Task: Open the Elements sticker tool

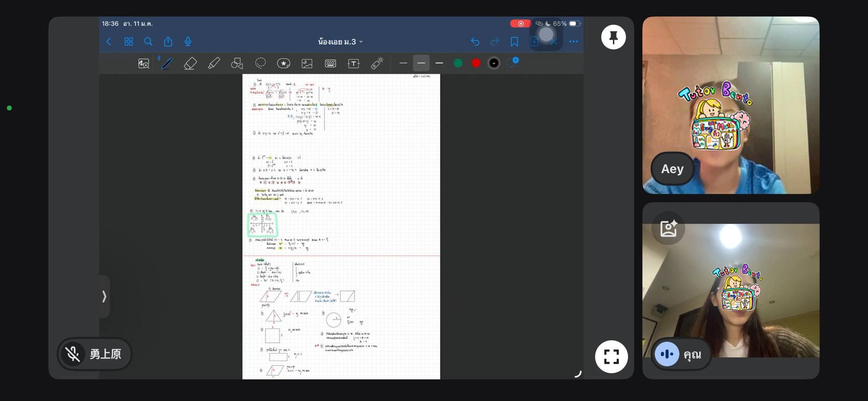Action: [284, 64]
